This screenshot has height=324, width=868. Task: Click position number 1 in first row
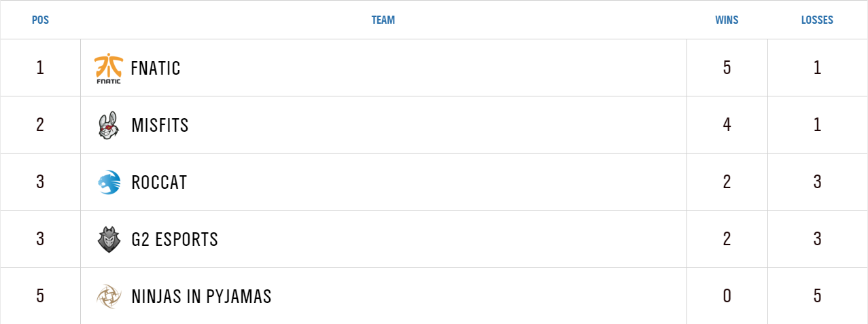[40, 68]
